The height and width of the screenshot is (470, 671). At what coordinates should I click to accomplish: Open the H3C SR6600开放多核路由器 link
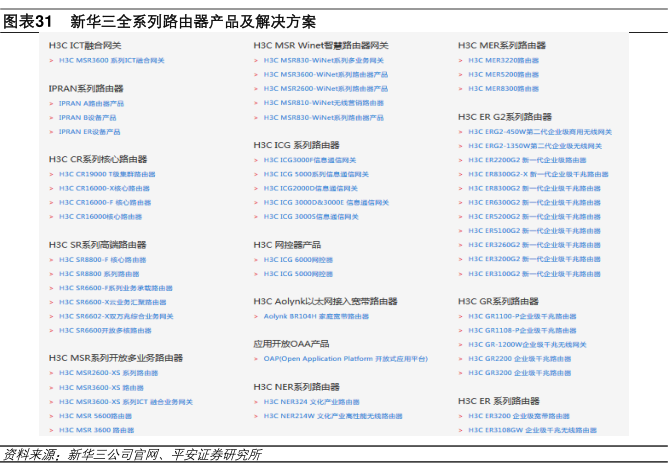point(105,329)
